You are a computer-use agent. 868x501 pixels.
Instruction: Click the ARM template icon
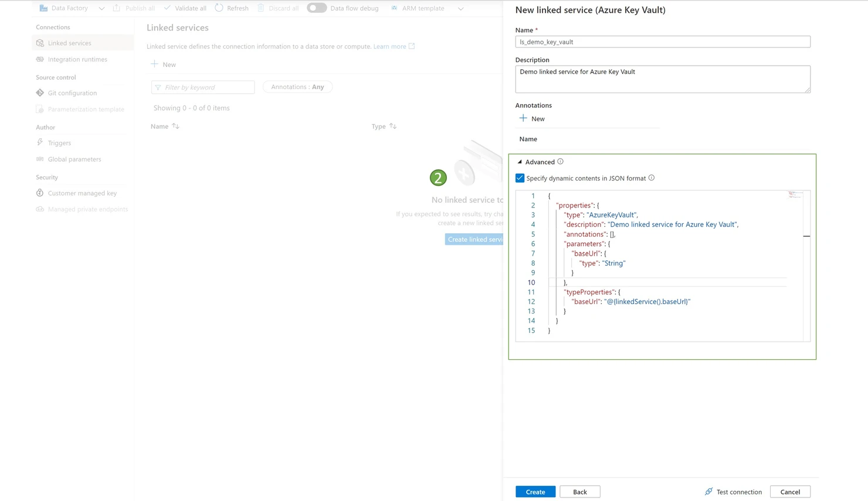click(x=394, y=8)
